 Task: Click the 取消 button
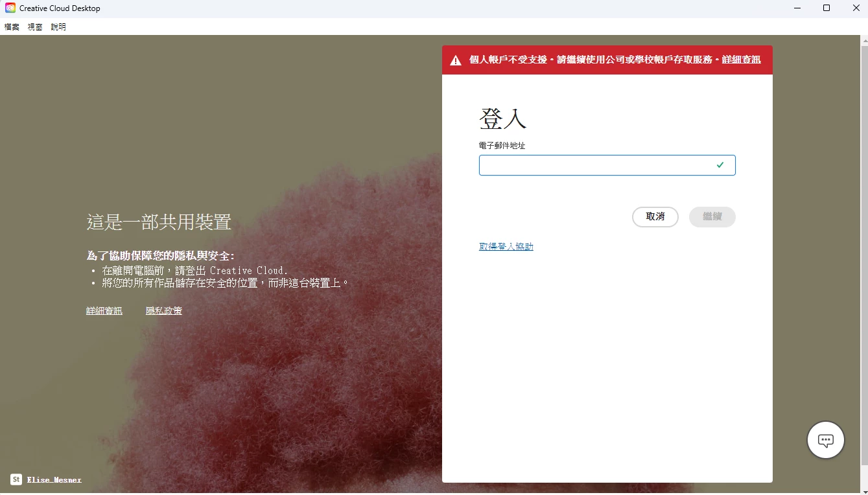pos(655,217)
